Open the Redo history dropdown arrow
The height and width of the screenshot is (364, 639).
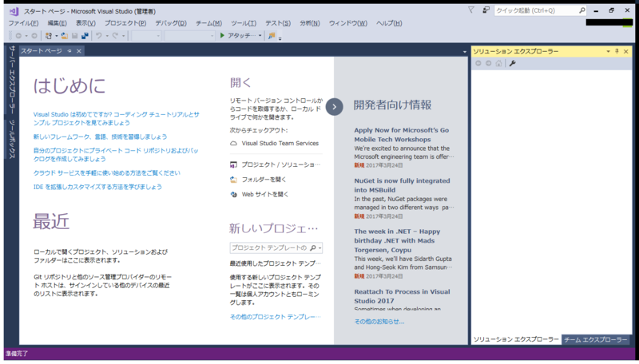click(x=124, y=36)
